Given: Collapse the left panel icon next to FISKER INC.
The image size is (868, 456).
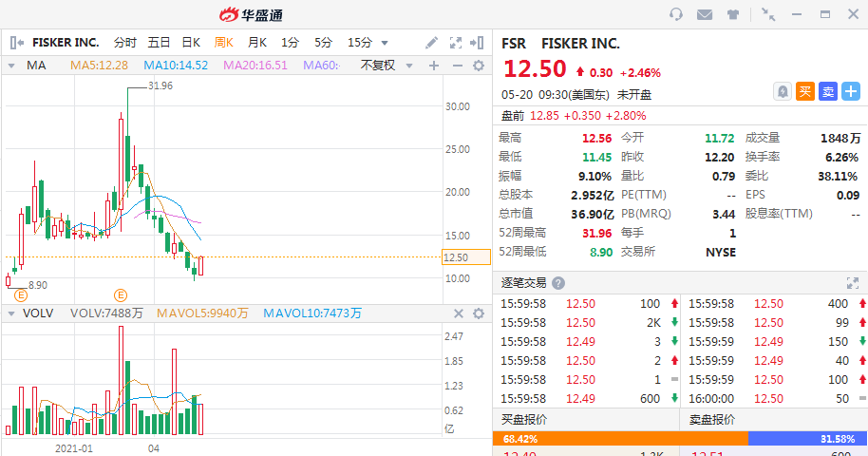Looking at the screenshot, I should [x=16, y=43].
